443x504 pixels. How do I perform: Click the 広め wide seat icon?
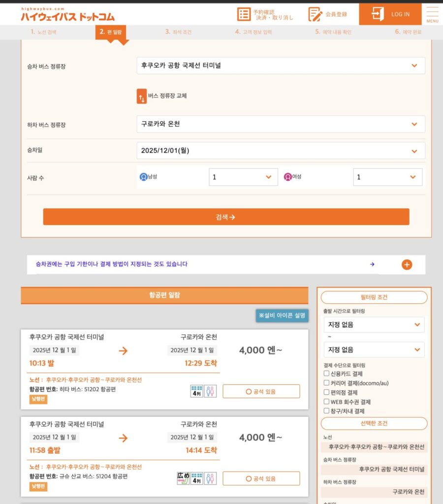click(x=183, y=478)
